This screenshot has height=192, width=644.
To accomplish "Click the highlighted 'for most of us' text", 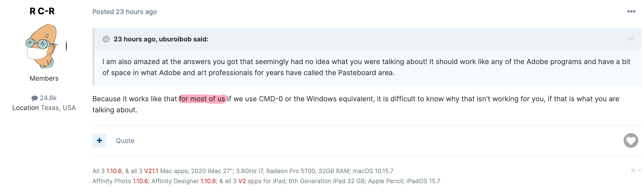I will tap(202, 99).
